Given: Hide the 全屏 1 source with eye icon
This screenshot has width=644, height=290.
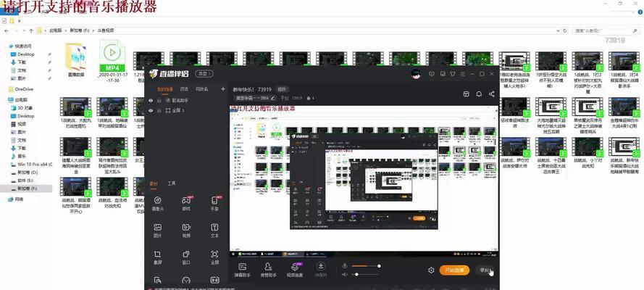Looking at the screenshot, I should [151, 110].
